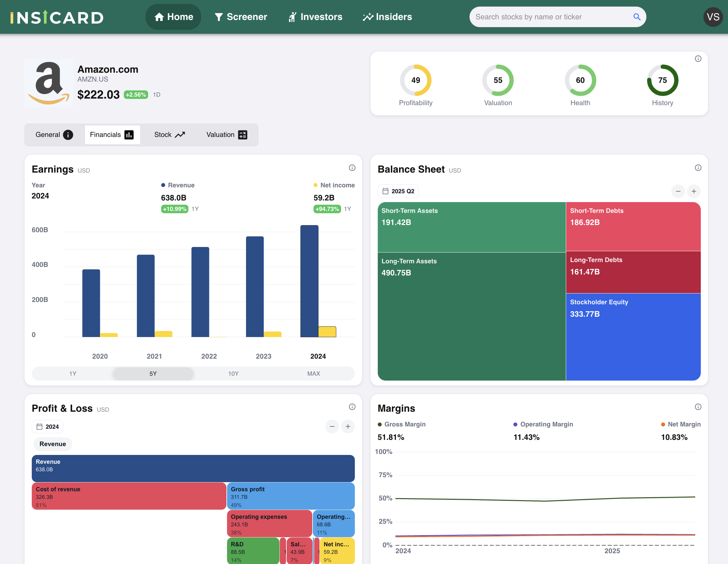Click the Margins info icon
The width and height of the screenshot is (728, 564).
click(x=698, y=407)
